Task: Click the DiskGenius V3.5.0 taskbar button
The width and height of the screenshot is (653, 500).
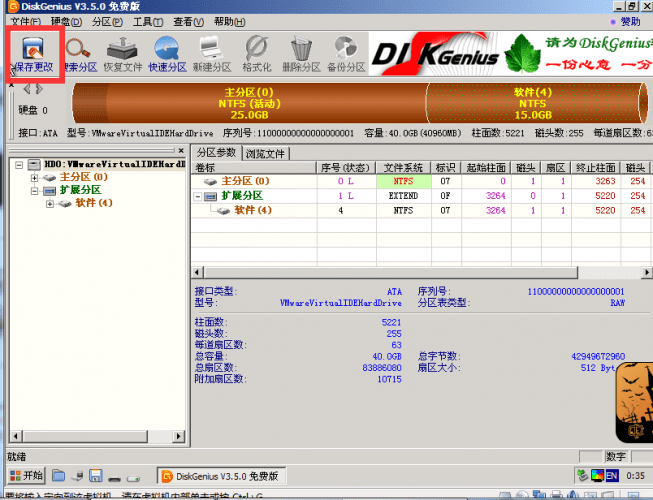Action: 221,476
